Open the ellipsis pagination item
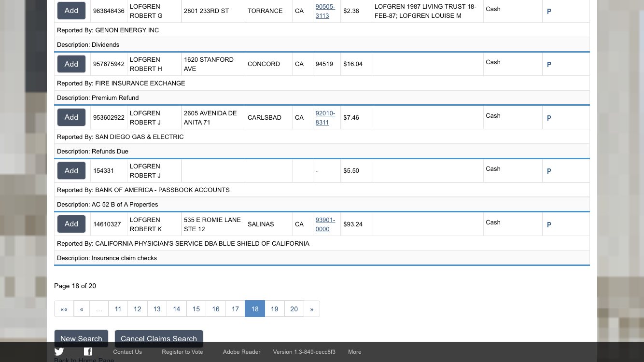 coord(99,309)
